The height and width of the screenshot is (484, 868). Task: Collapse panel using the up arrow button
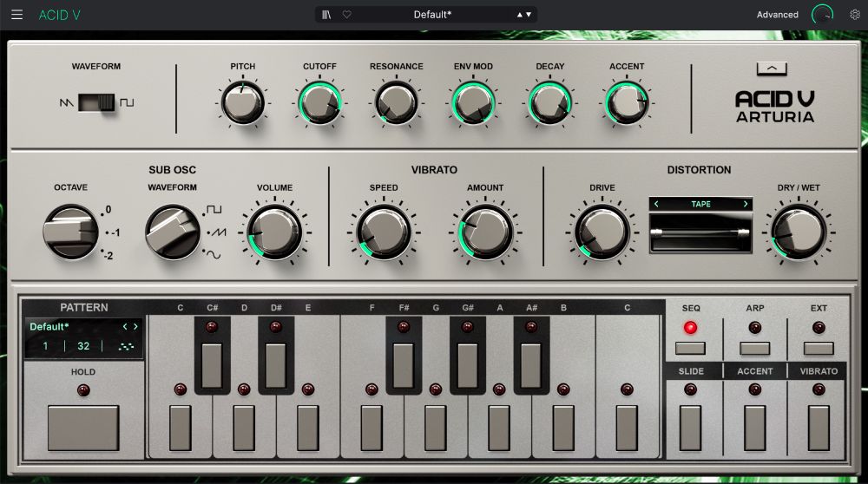[x=772, y=69]
